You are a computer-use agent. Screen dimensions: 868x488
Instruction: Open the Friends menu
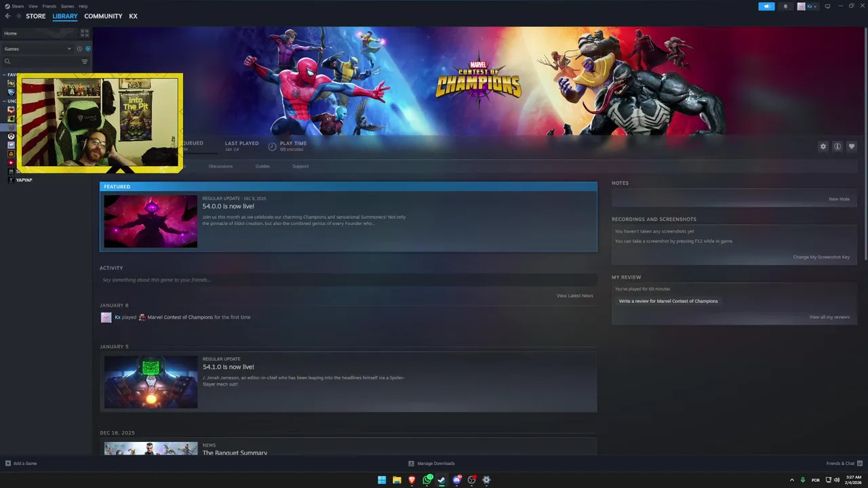pyautogui.click(x=50, y=6)
